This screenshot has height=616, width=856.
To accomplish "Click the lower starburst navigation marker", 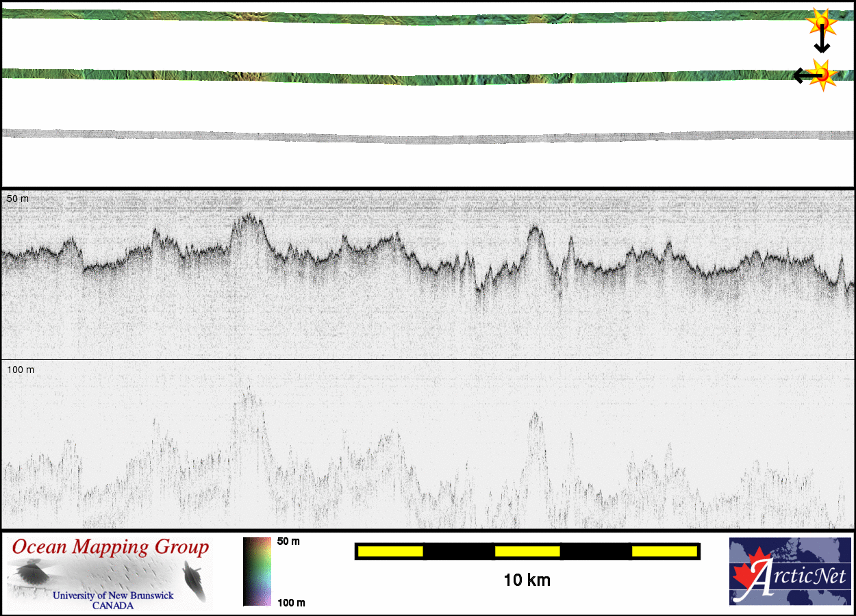I will [x=822, y=74].
